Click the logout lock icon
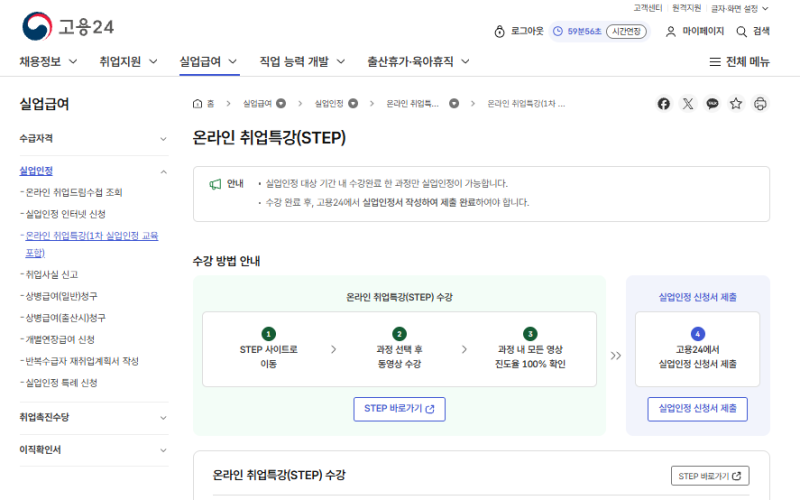800x500 pixels. point(499,32)
